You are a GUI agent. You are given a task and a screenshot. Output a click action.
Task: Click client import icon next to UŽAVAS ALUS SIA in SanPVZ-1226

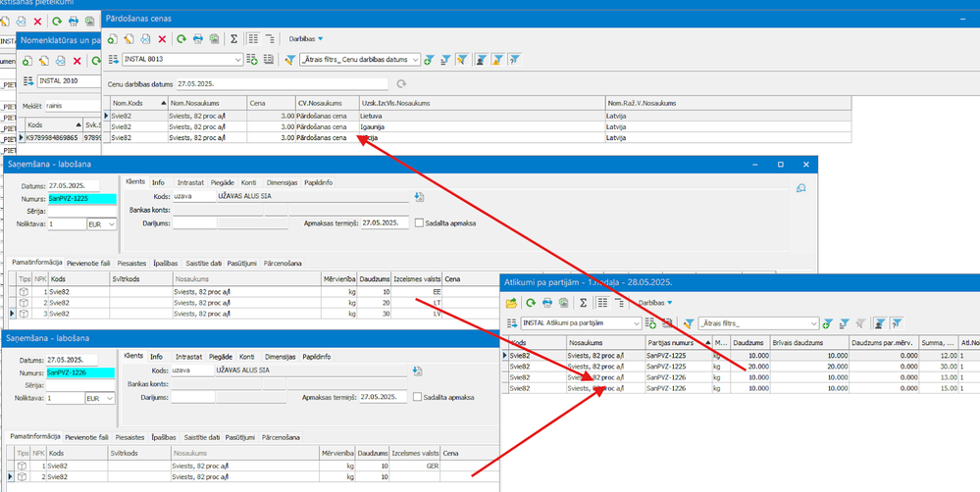(x=418, y=370)
